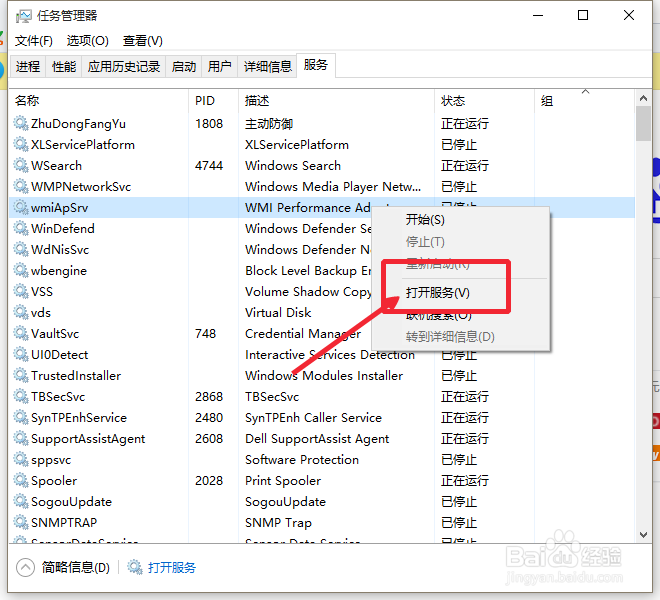Click the gear icon next to 打开服务 link
The height and width of the screenshot is (600, 660).
135,567
